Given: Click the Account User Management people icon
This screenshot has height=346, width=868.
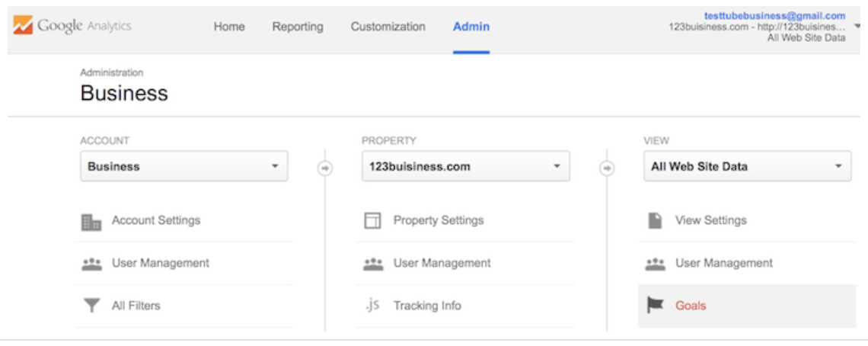Looking at the screenshot, I should click(x=91, y=264).
